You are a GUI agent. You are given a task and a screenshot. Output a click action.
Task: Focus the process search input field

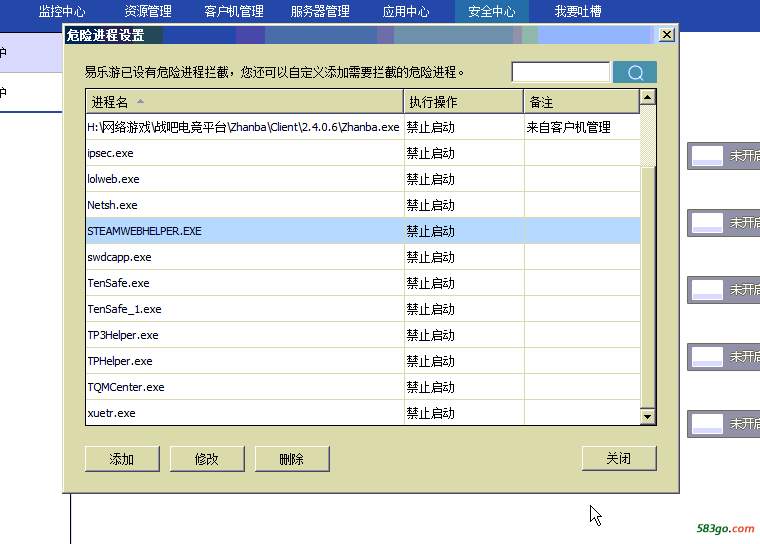point(560,72)
